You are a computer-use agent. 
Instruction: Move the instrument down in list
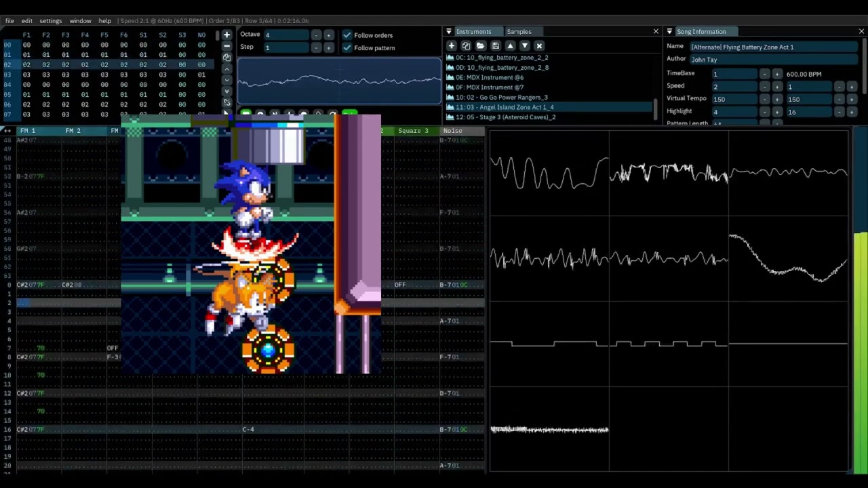click(x=524, y=45)
